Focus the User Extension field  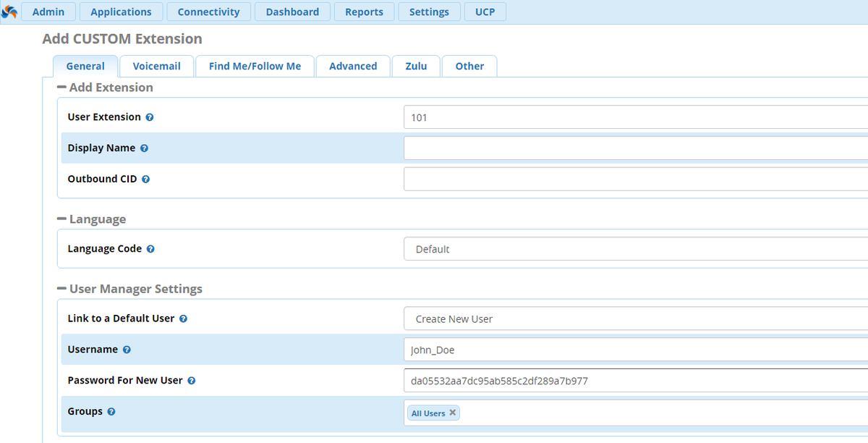point(636,117)
